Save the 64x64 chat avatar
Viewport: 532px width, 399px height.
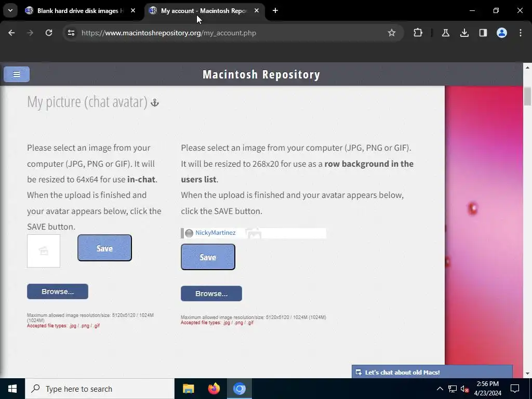pos(104,248)
